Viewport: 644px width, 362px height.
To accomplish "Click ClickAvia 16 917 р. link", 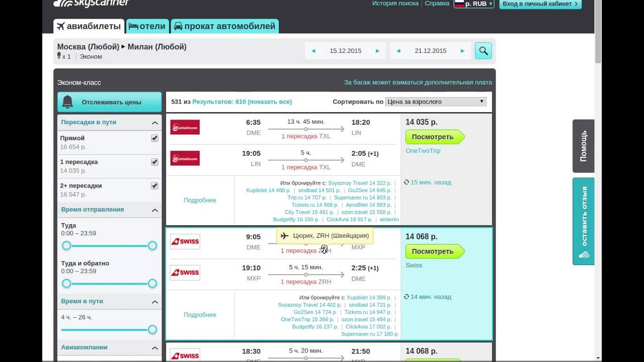I will click(x=350, y=219).
